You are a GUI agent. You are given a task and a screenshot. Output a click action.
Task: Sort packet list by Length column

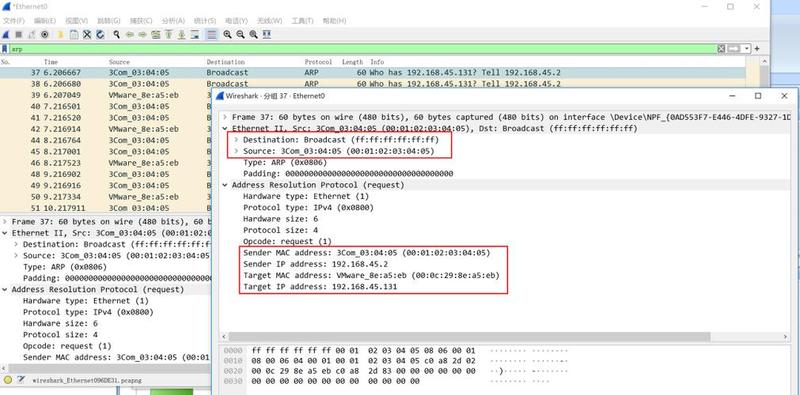coord(353,62)
